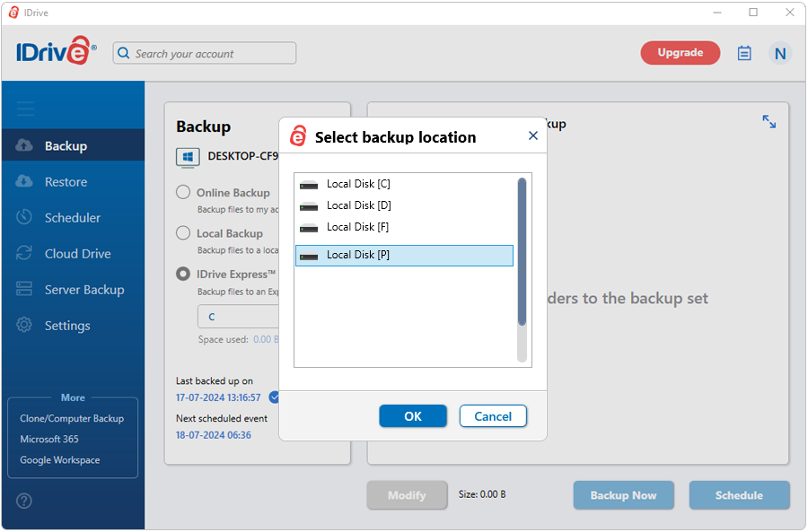Click the IDrive logo in the header
This screenshot has width=808, height=532.
coord(57,51)
